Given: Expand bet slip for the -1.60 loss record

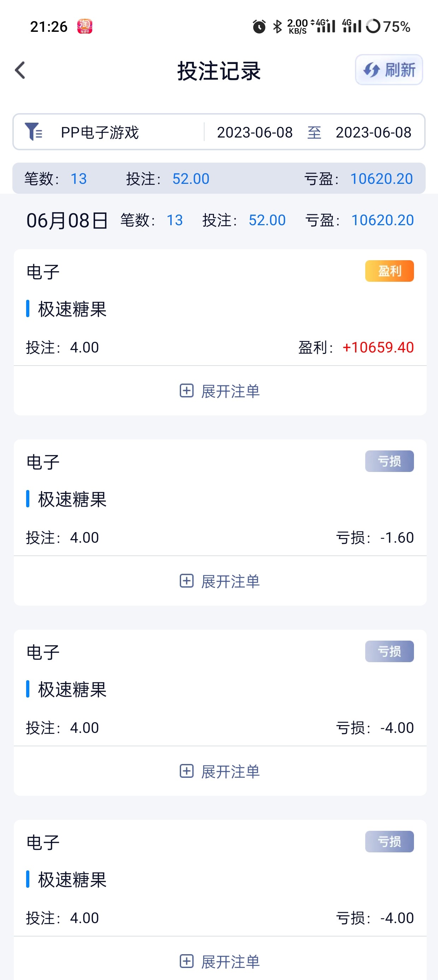Looking at the screenshot, I should coord(220,581).
